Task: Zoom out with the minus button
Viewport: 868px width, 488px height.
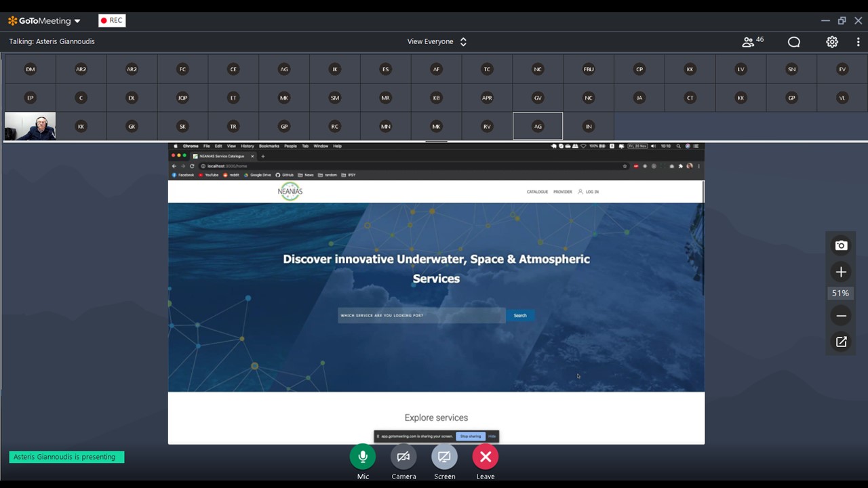Action: point(841,316)
